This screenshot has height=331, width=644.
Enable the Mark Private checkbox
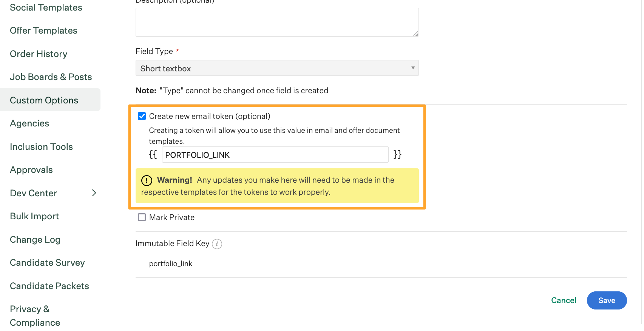(x=142, y=217)
